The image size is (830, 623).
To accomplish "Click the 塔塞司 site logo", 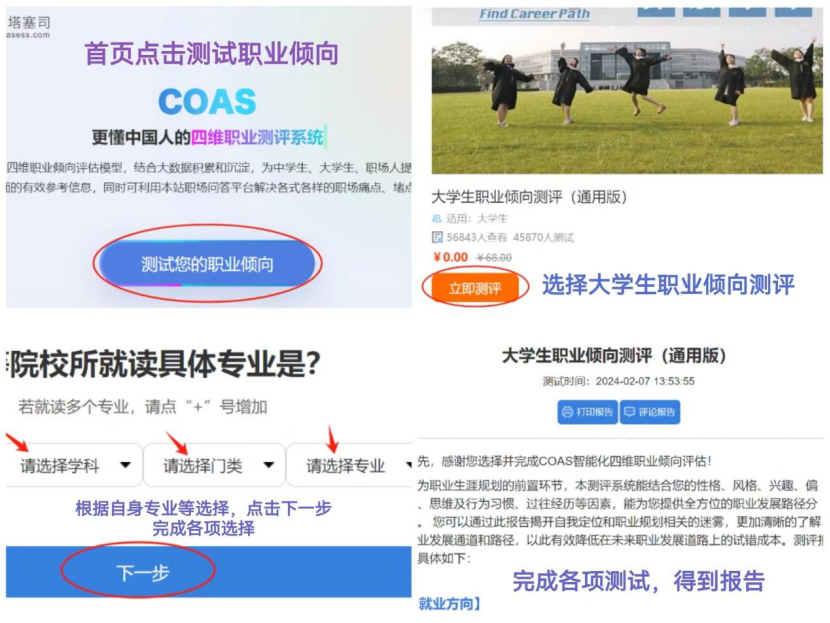I will coord(29,26).
